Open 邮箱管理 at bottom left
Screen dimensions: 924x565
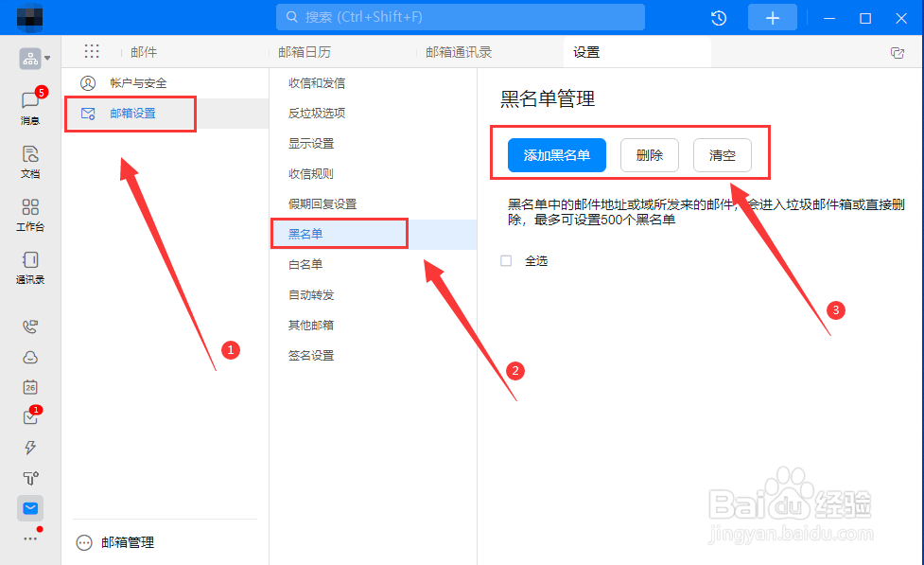tap(115, 542)
